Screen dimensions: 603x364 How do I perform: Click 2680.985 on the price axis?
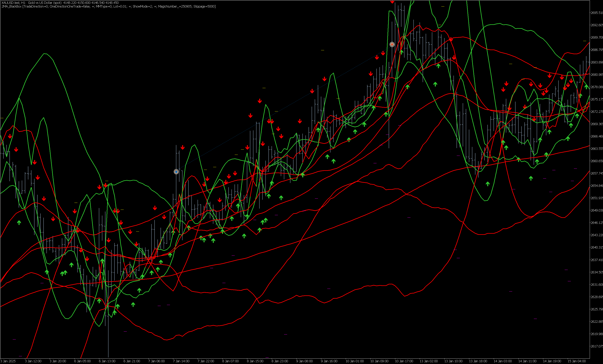[597, 74]
